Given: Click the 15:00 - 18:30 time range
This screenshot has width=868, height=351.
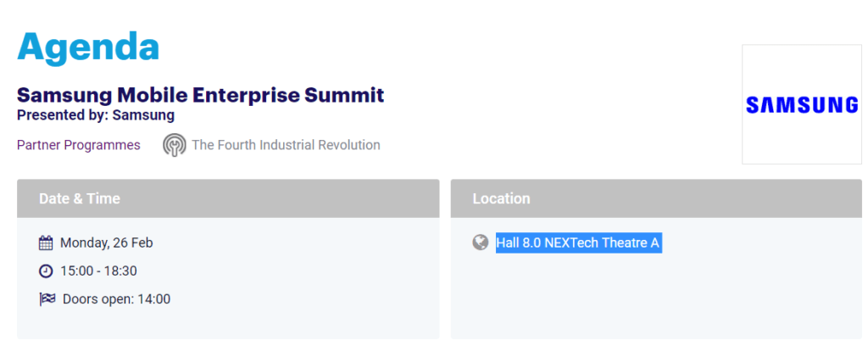Looking at the screenshot, I should (98, 271).
